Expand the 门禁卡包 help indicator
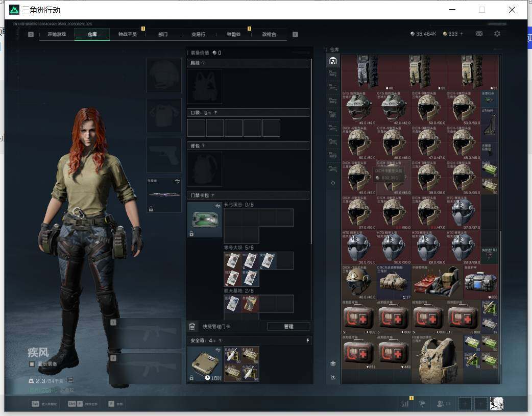Viewport: 532px width, 416px height. (213, 195)
